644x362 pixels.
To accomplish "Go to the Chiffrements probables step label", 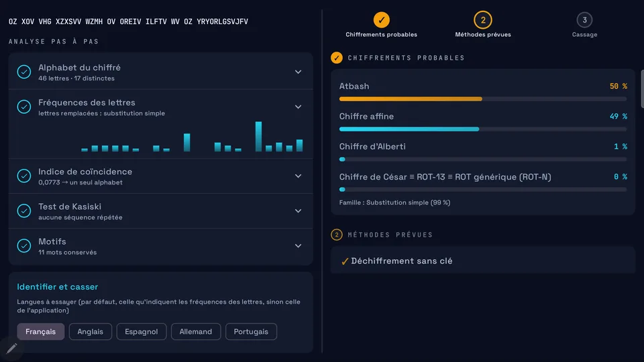I will point(381,34).
